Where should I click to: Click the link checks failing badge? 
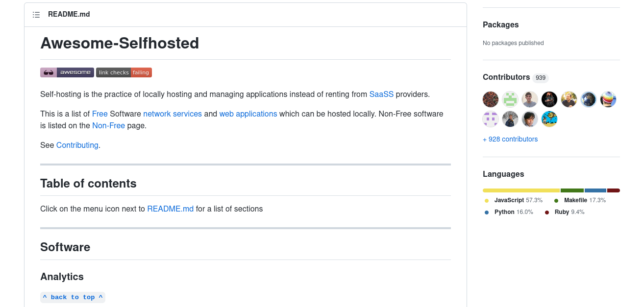tap(124, 72)
